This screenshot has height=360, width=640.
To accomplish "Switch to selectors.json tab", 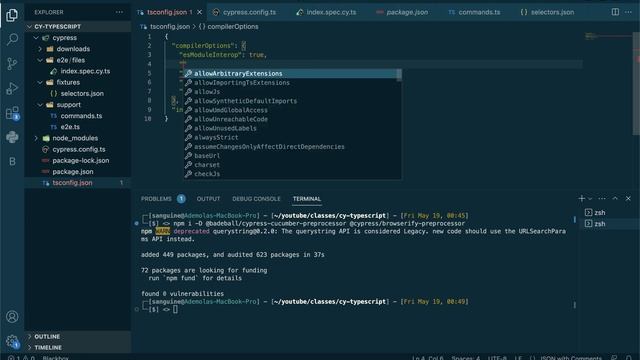I will tap(547, 12).
